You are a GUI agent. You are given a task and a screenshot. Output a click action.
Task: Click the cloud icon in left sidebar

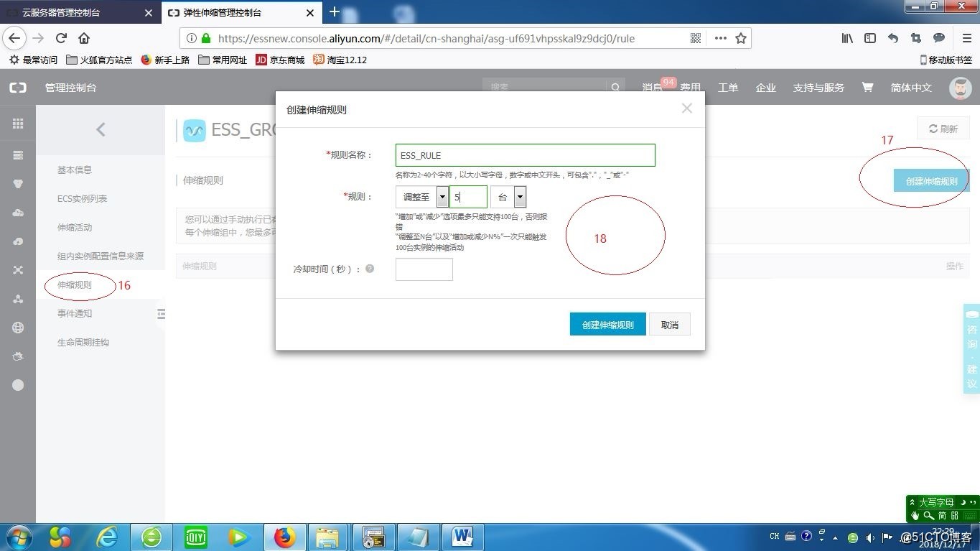click(x=18, y=213)
